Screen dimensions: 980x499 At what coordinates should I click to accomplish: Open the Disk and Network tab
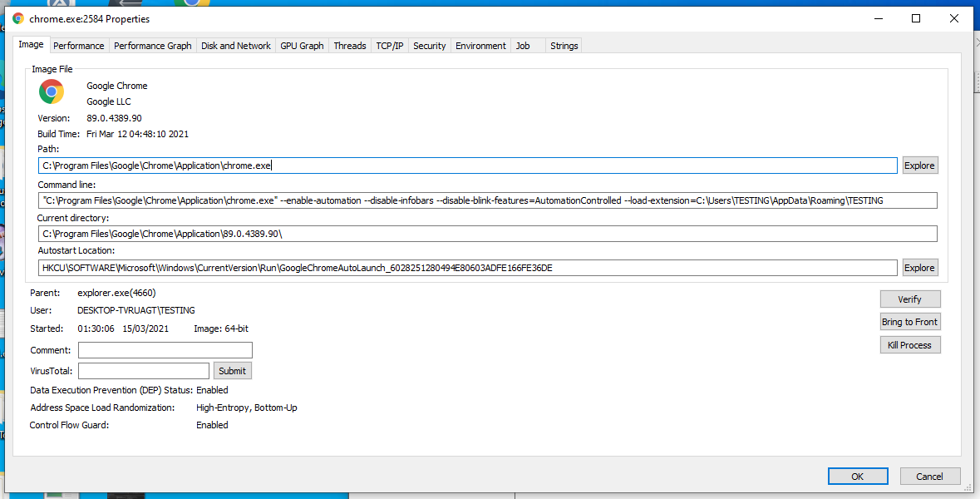(x=235, y=46)
